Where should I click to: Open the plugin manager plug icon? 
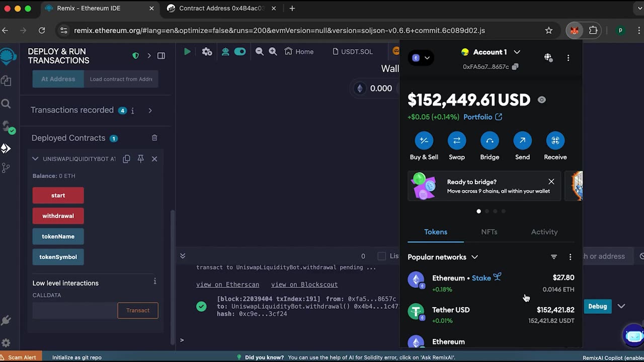(x=6, y=320)
